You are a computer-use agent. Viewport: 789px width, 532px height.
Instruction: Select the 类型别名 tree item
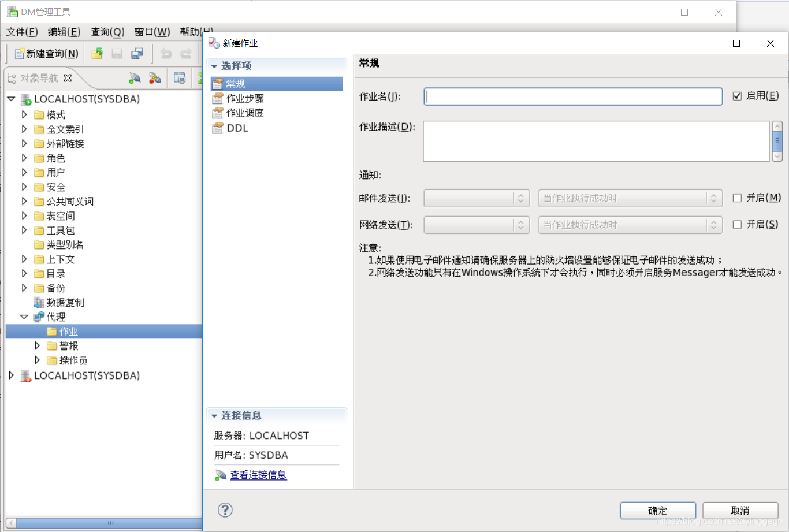(x=65, y=245)
